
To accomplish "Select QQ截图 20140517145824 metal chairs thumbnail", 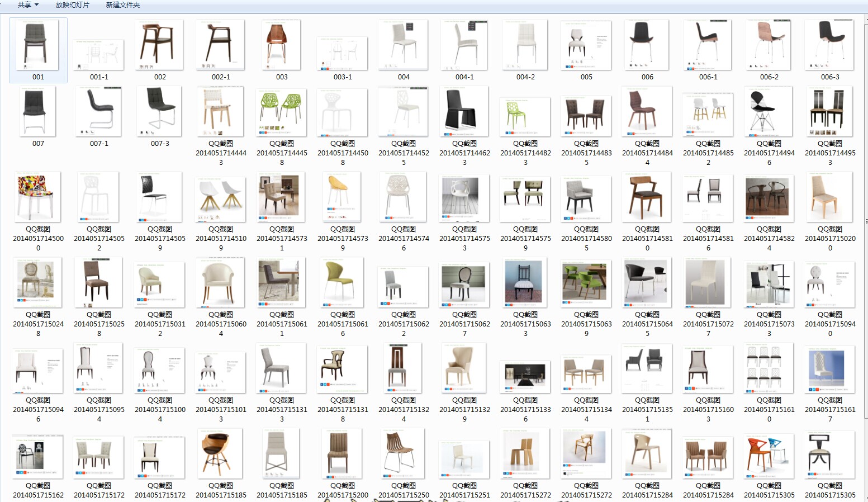I will click(769, 198).
